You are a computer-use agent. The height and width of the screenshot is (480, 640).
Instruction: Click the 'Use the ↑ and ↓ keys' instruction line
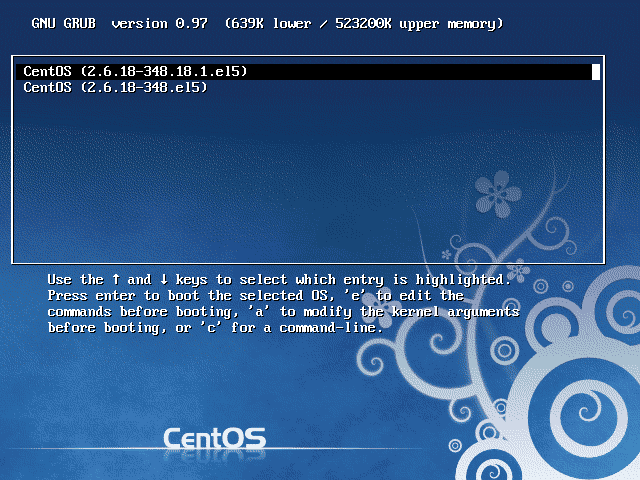(279, 280)
